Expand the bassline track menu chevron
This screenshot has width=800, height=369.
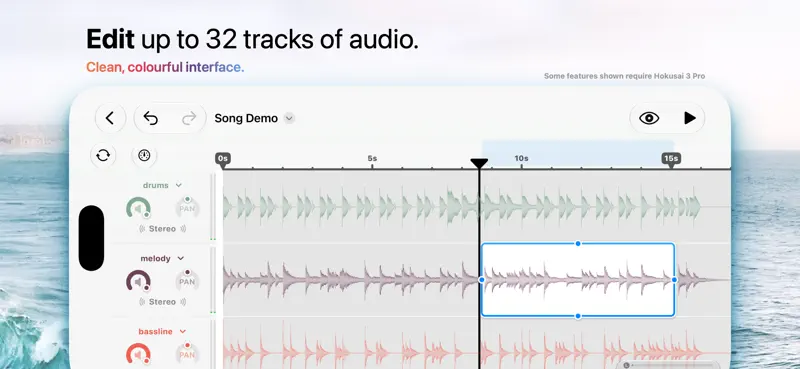point(183,332)
